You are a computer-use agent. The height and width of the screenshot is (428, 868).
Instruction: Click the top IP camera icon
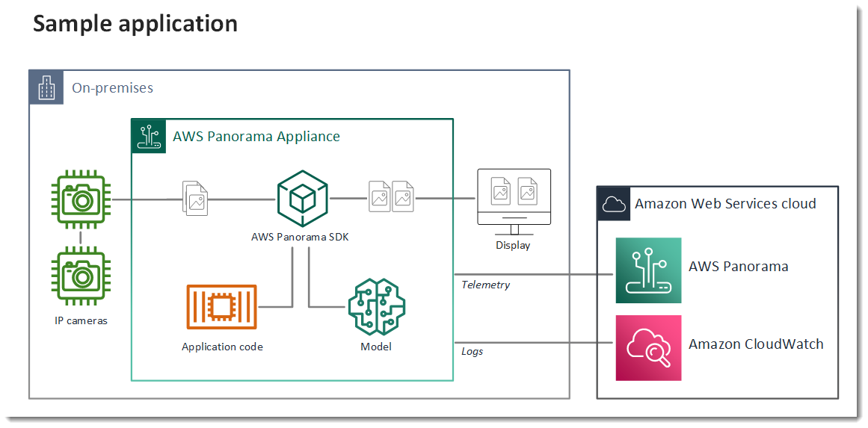click(x=81, y=199)
